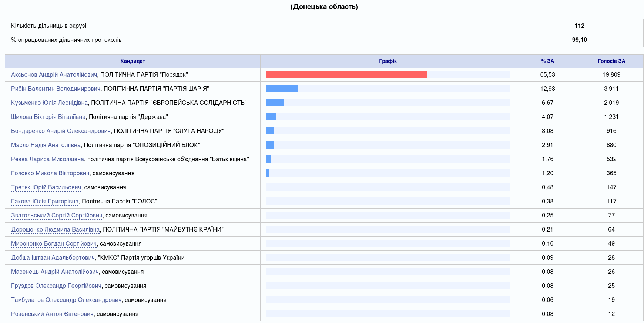
Task: Click party name "КМКС" Партія угорців України
Action: coord(141,257)
